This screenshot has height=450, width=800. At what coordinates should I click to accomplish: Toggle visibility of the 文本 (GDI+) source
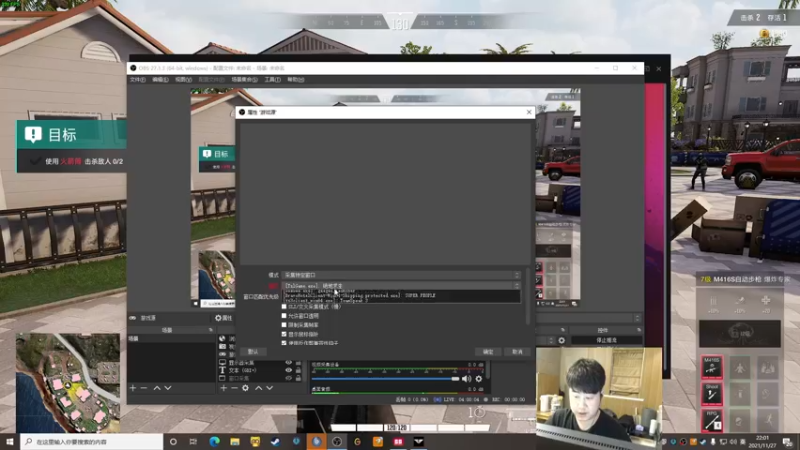tap(288, 370)
